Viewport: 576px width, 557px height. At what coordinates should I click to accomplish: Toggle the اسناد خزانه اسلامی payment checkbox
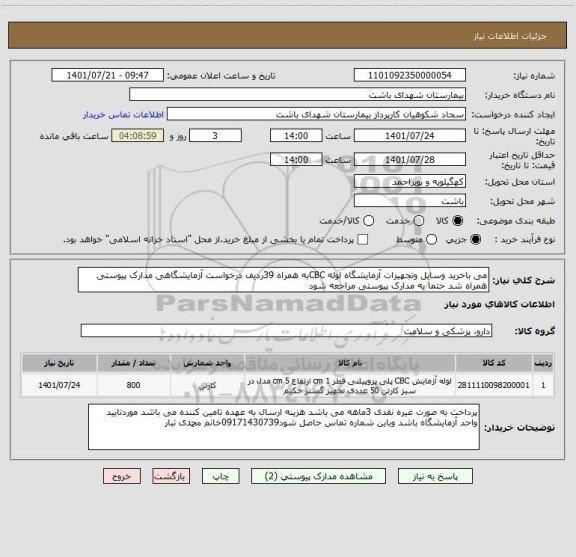tap(363, 240)
